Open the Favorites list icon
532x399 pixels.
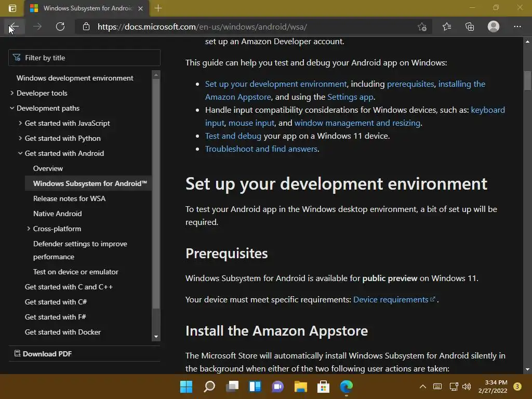tap(446, 26)
